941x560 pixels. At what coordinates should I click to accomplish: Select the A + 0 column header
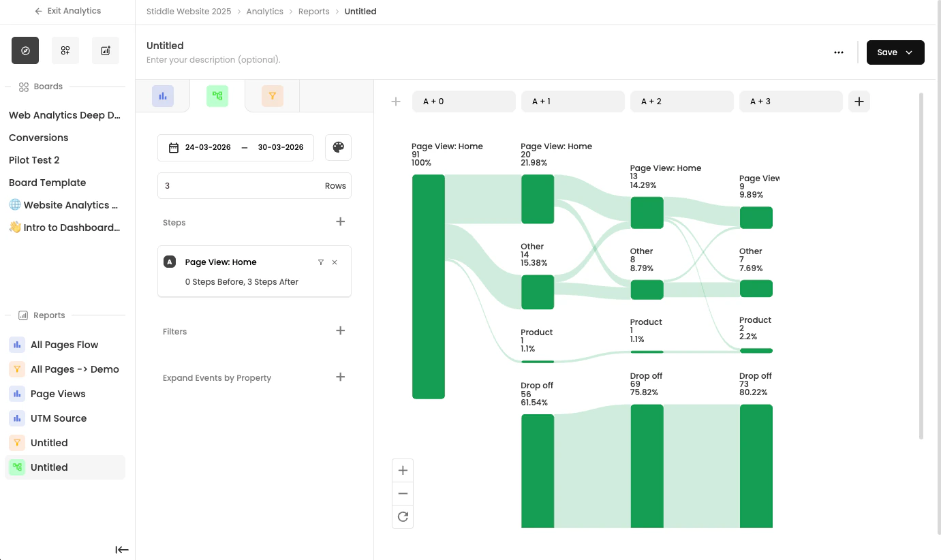464,102
